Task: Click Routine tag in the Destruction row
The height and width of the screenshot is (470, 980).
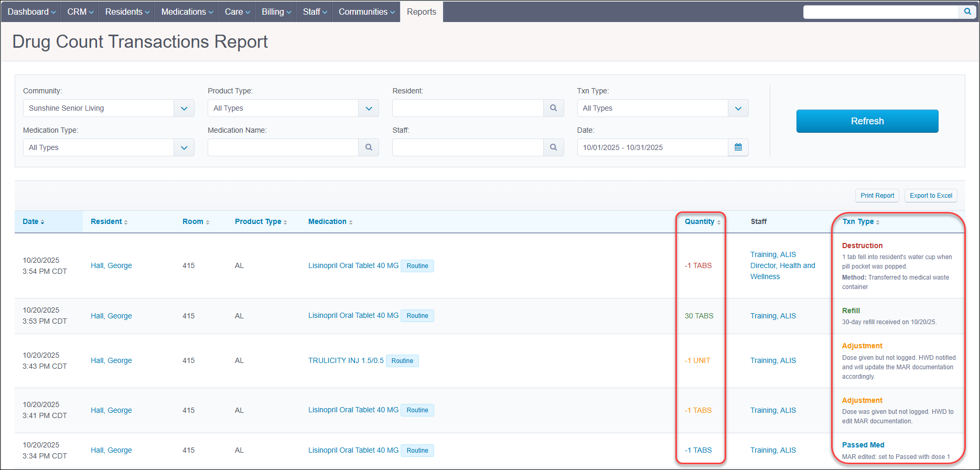Action: click(x=417, y=266)
